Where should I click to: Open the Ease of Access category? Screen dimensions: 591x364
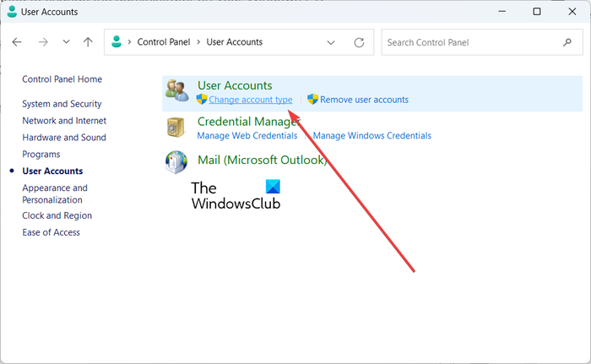(51, 232)
